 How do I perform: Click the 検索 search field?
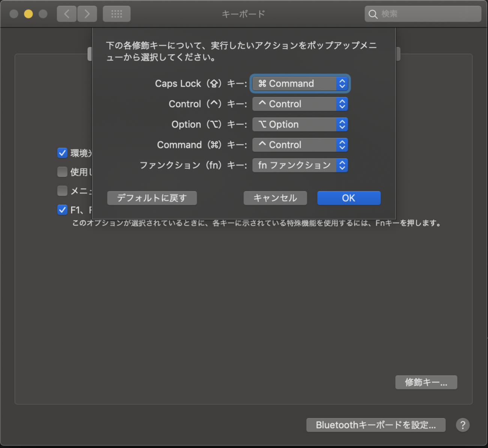[428, 14]
